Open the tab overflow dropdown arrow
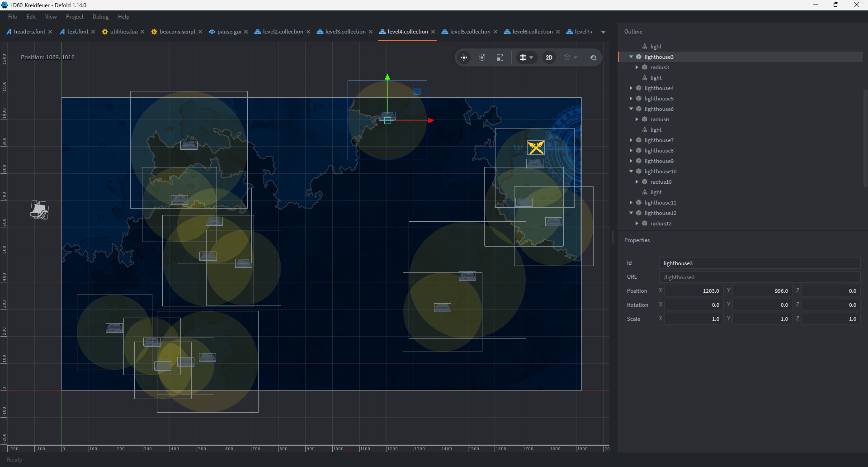Viewport: 868px width, 467px height. tap(603, 32)
